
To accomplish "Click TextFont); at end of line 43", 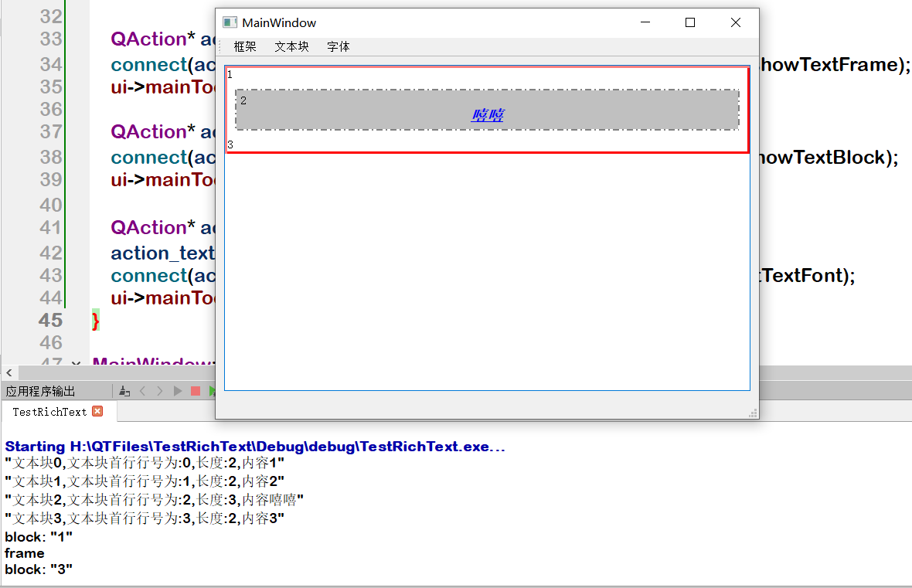I will pyautogui.click(x=808, y=275).
